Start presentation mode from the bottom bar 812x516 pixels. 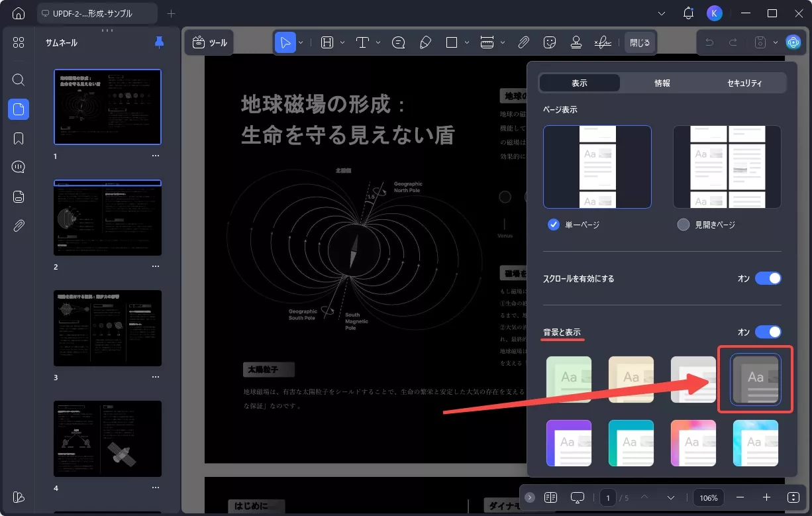[577, 497]
